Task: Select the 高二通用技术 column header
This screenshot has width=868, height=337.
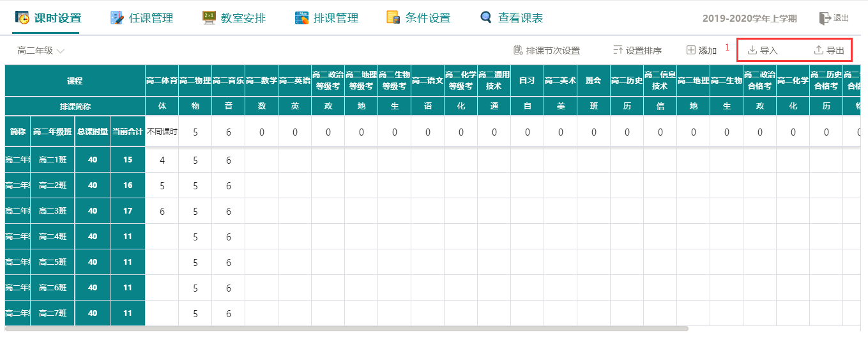Action: tap(494, 81)
